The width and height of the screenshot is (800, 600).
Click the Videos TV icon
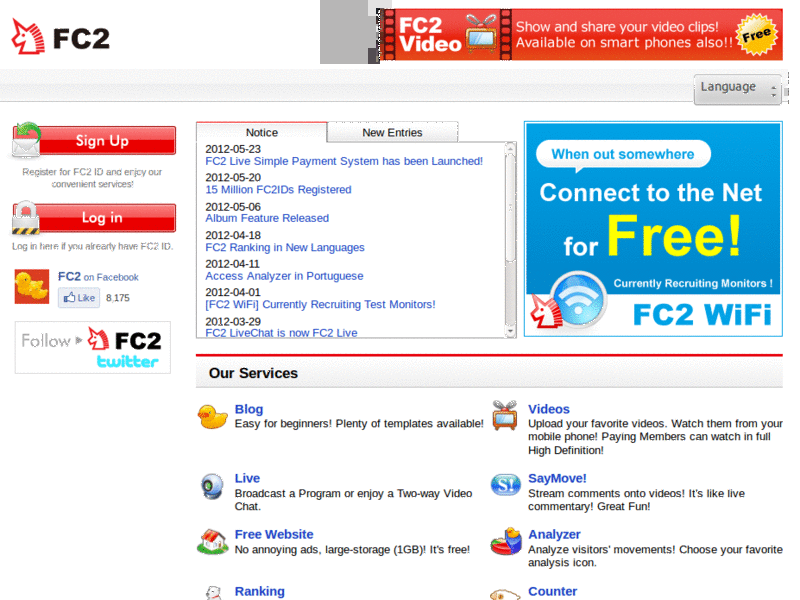click(x=505, y=415)
